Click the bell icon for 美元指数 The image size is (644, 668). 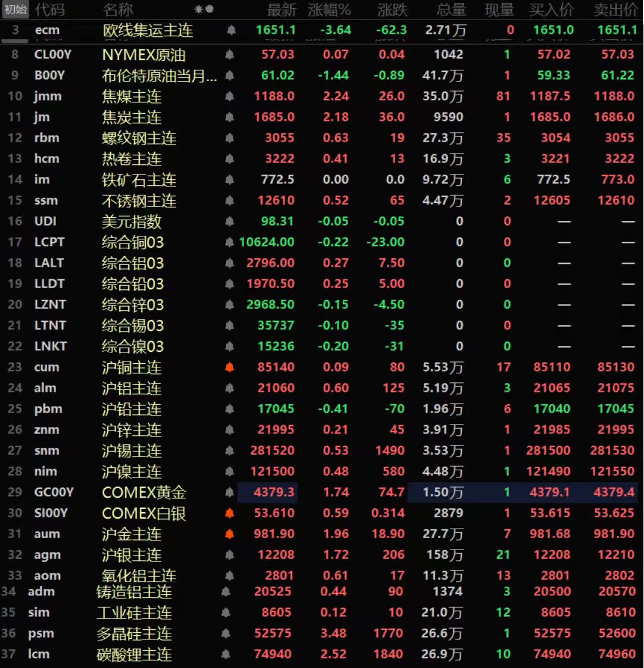pos(230,221)
